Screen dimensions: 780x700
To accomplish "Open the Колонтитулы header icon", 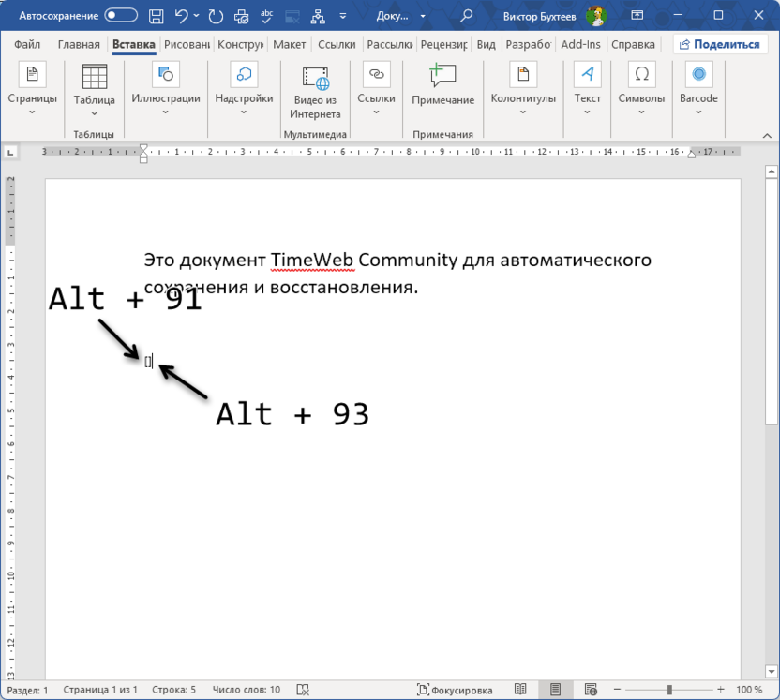I will [x=523, y=75].
